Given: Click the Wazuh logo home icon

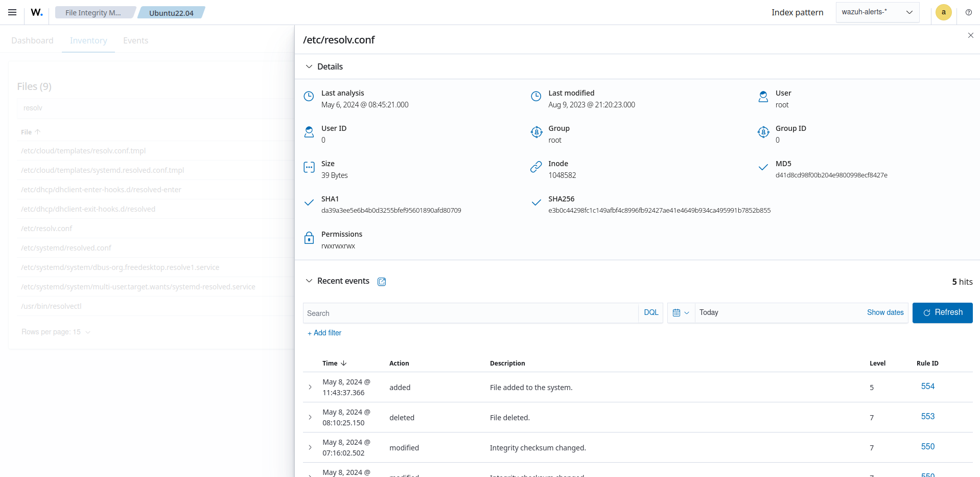Looking at the screenshot, I should [x=37, y=12].
